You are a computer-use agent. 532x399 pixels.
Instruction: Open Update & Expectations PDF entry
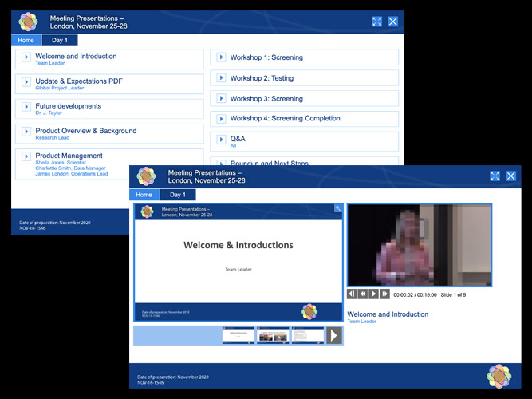tap(79, 81)
